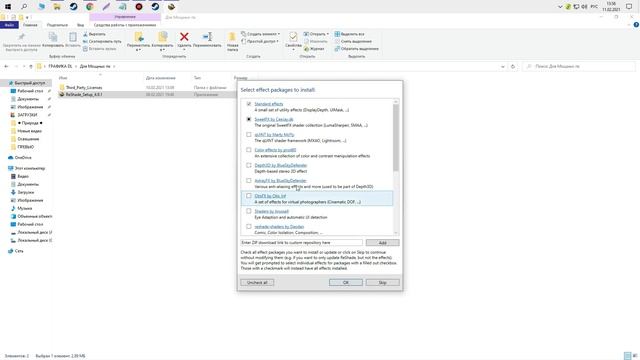Switch to the Share ribbon tab
Viewport: 640px width, 360px height.
click(x=57, y=25)
